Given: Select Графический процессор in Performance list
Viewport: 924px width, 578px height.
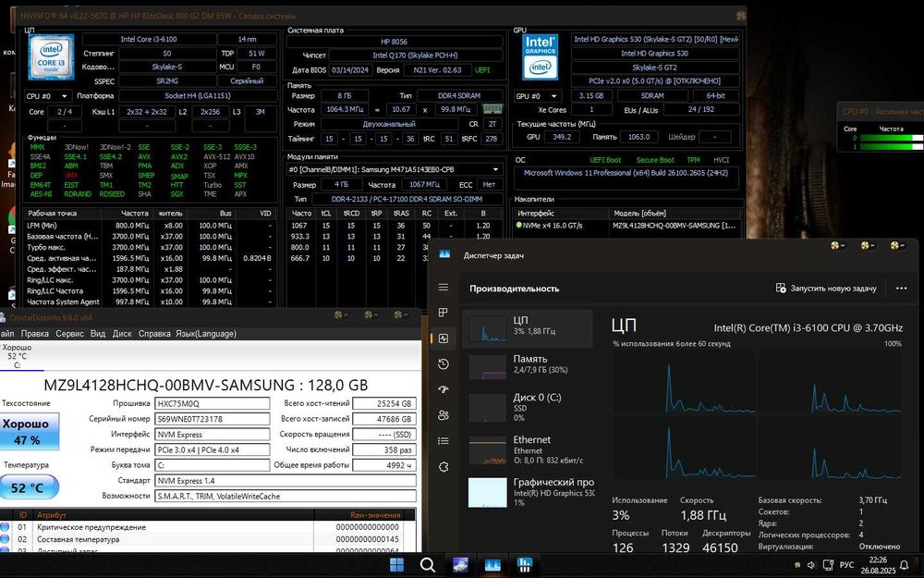Looking at the screenshot, I should [x=527, y=492].
